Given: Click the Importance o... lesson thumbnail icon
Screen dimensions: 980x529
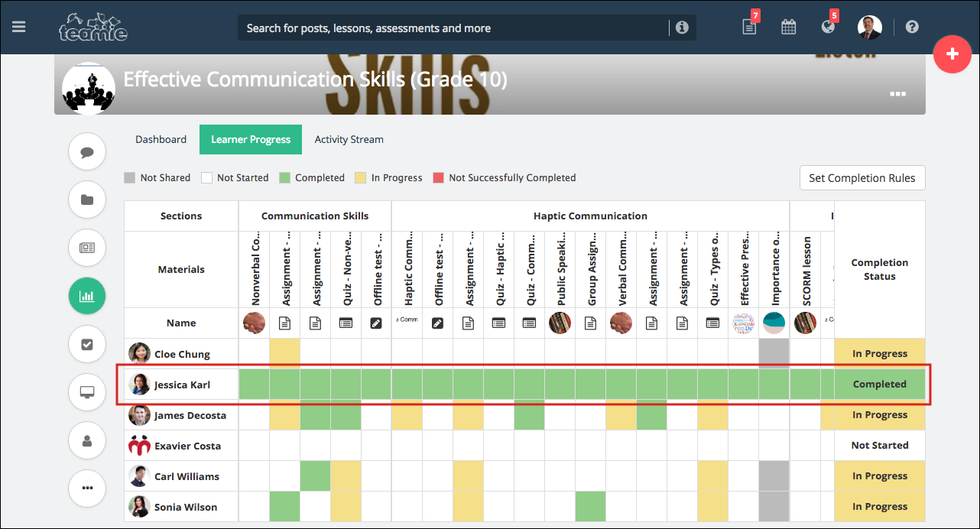Looking at the screenshot, I should click(774, 323).
